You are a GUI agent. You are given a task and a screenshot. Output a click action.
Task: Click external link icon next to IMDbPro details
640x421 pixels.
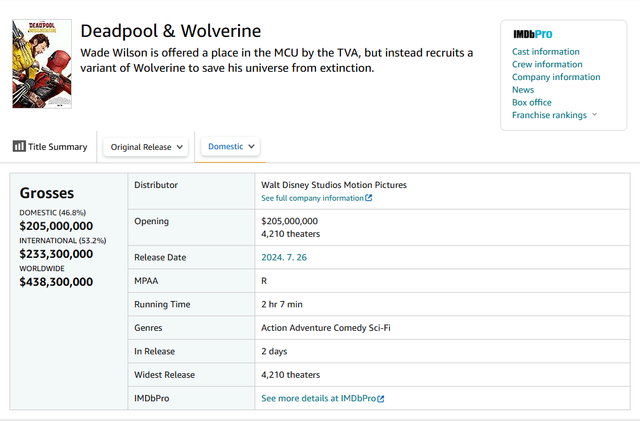pyautogui.click(x=381, y=399)
